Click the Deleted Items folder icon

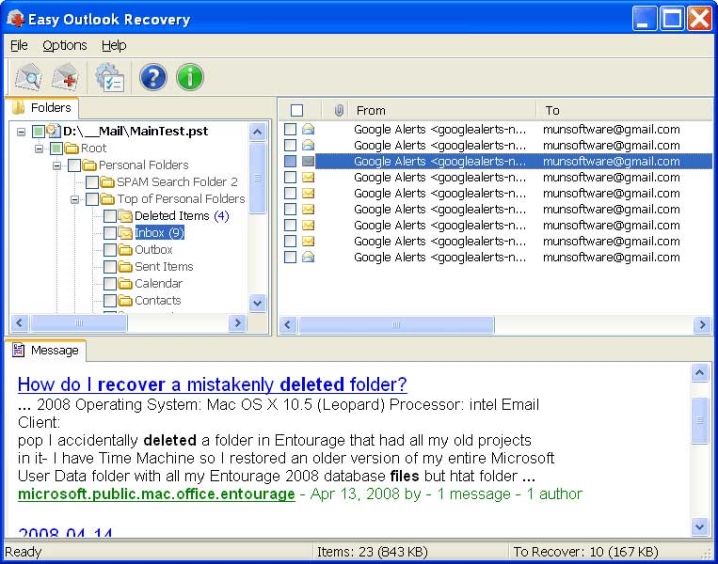[125, 216]
